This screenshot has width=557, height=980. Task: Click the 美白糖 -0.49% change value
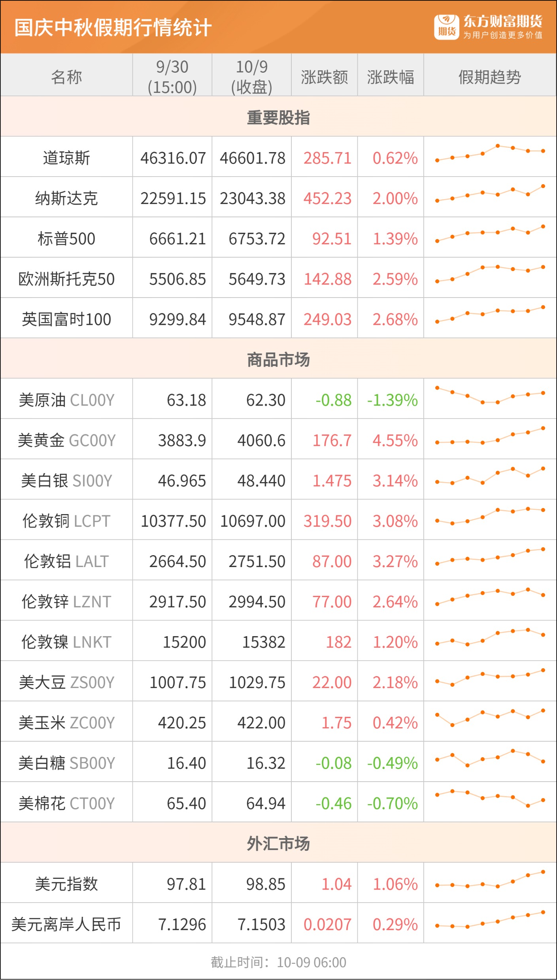pos(392,763)
